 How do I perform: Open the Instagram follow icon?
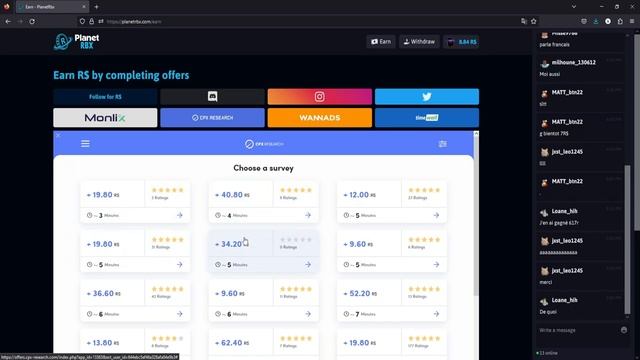(x=320, y=97)
